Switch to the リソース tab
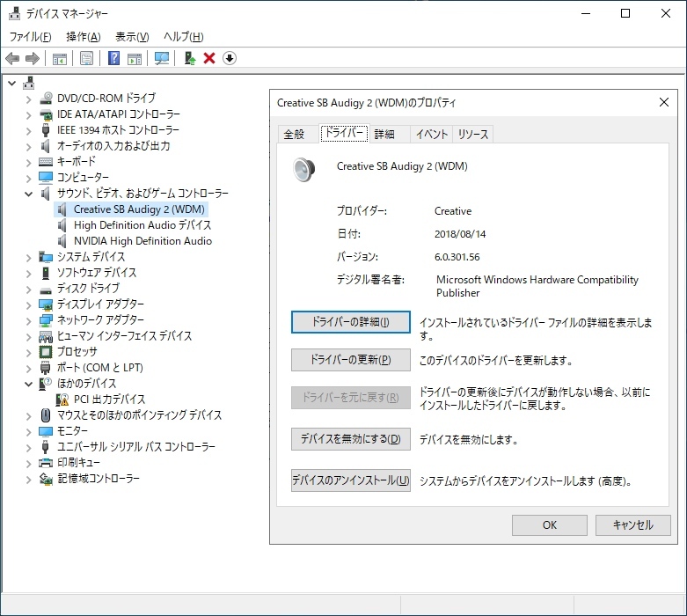687x616 pixels. [x=472, y=134]
